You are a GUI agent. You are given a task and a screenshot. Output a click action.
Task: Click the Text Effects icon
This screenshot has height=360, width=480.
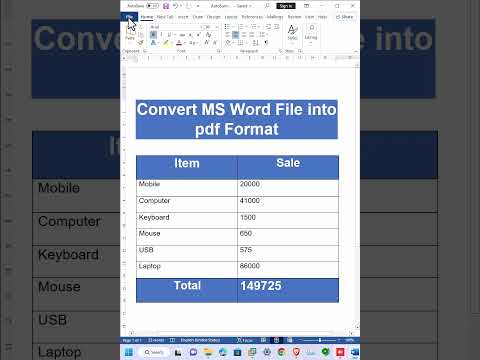(x=153, y=43)
